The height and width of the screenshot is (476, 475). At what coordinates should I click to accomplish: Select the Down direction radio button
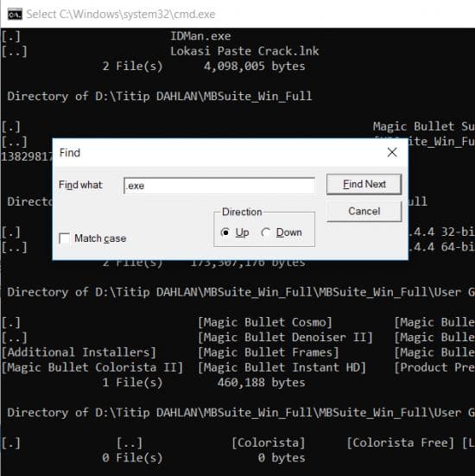tap(266, 232)
